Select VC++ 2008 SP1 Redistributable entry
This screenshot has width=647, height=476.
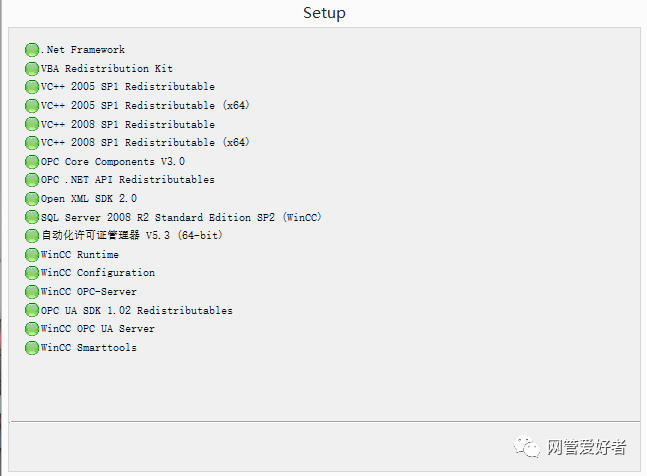coord(127,125)
